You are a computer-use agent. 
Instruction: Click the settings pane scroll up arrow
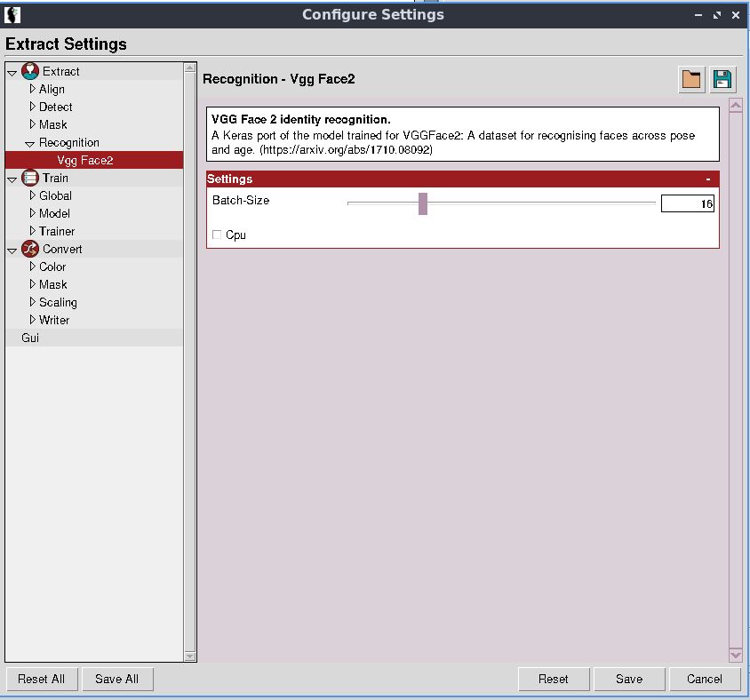[x=735, y=105]
